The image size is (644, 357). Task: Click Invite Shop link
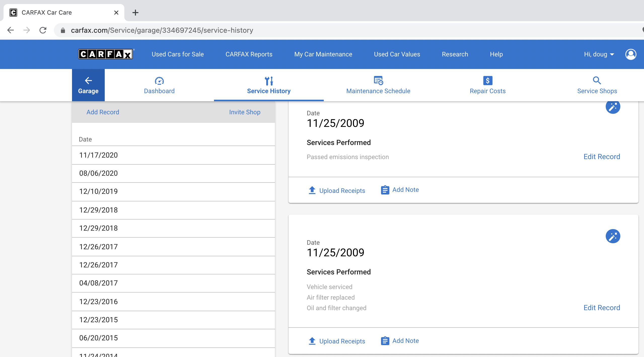coord(245,112)
